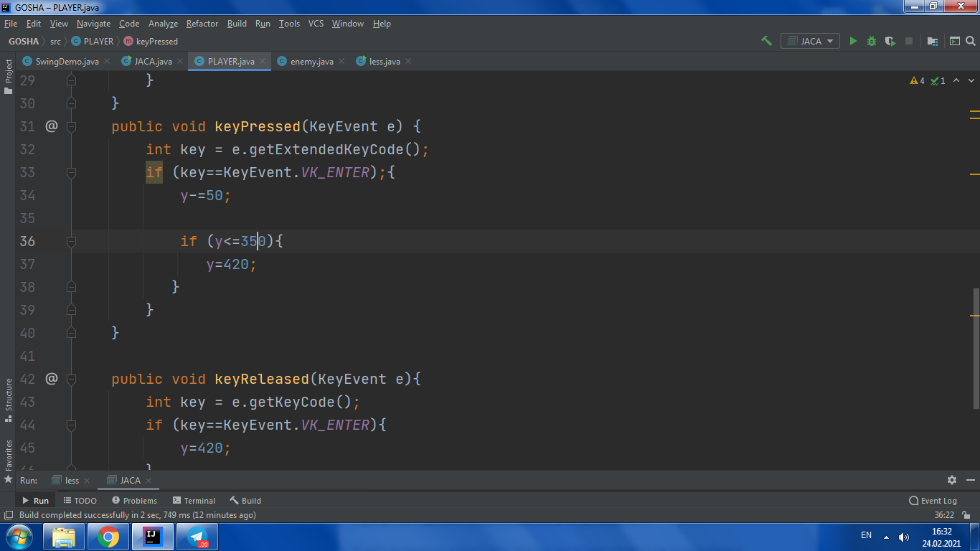Click the fold end marker on line 39
980x551 pixels.
tap(71, 310)
